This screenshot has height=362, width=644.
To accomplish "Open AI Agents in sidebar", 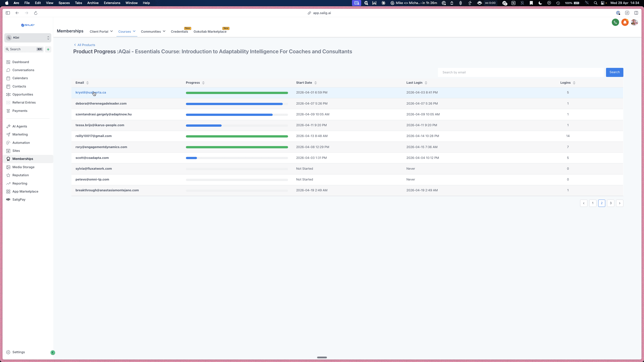I will click(20, 126).
